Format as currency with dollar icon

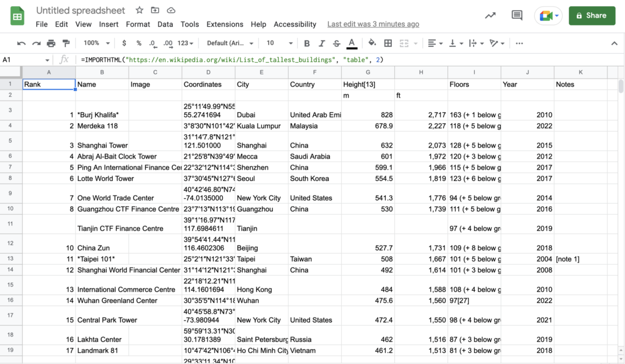[125, 43]
